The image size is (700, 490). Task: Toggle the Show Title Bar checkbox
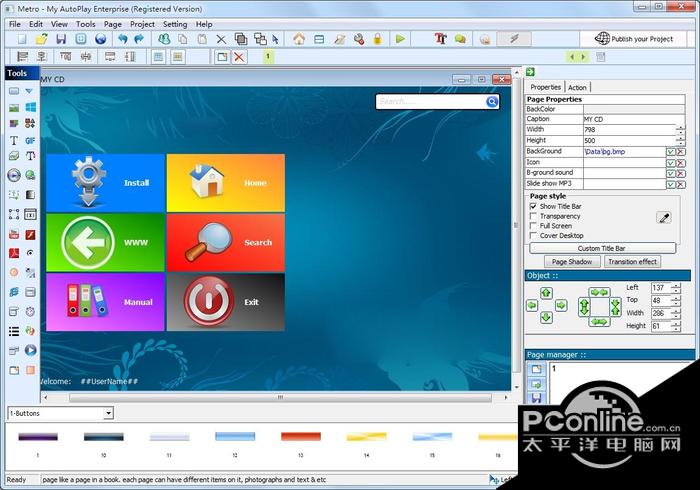click(533, 206)
